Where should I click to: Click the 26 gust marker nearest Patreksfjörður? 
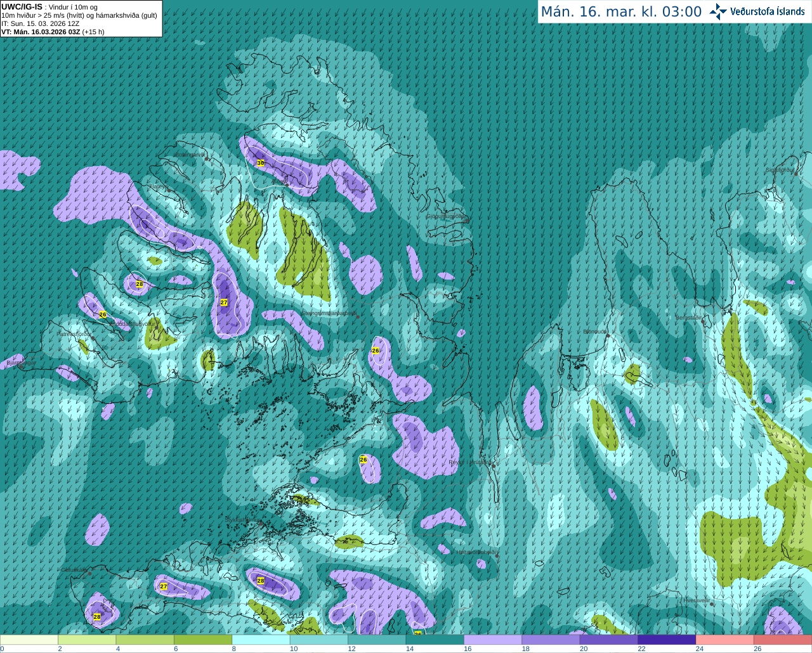[x=103, y=314]
